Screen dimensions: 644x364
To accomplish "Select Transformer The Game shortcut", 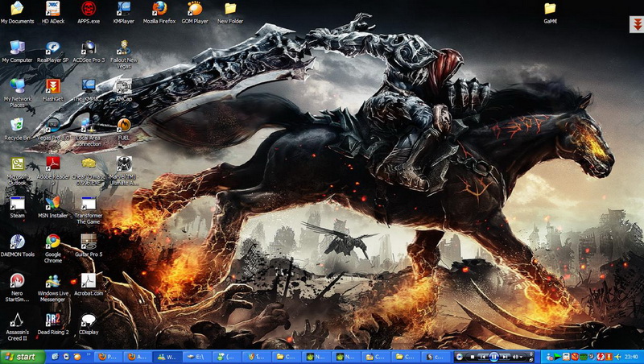I will click(x=89, y=210).
